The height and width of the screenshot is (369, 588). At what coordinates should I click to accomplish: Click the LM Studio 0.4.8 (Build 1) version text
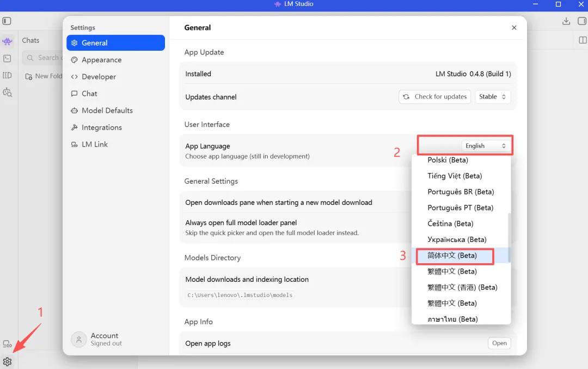pyautogui.click(x=473, y=74)
